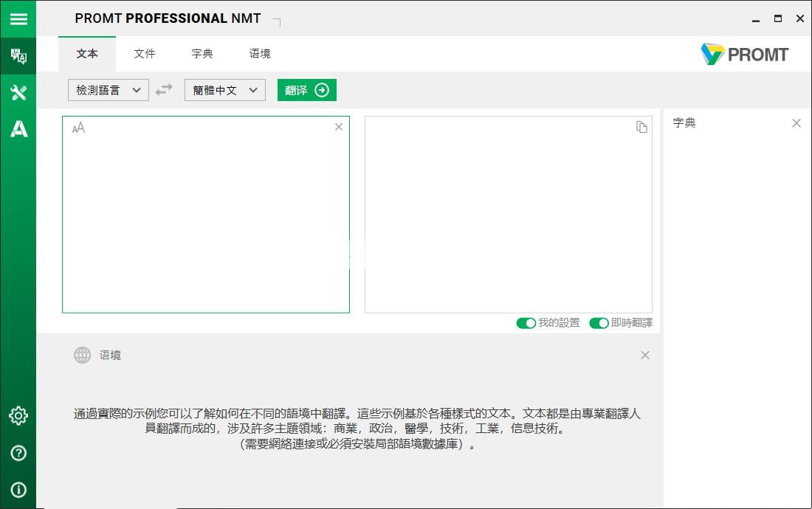812x509 pixels.
Task: Open the info icon in sidebar
Action: [18, 490]
